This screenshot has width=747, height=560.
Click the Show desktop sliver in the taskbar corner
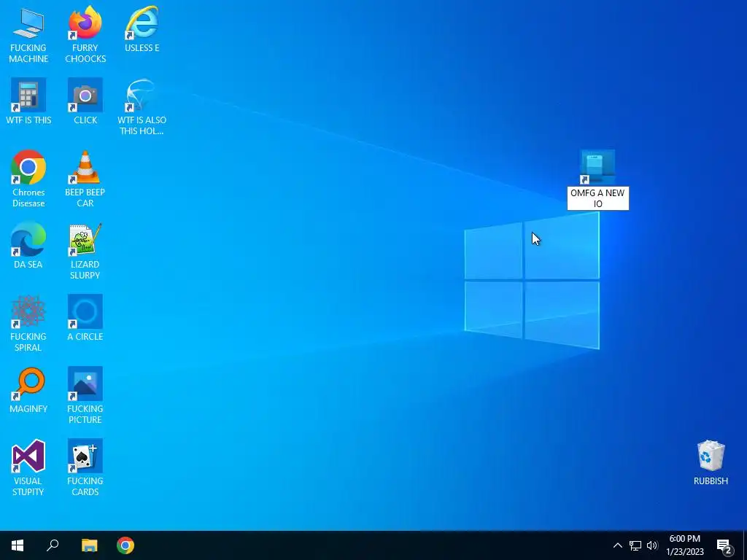click(x=745, y=545)
